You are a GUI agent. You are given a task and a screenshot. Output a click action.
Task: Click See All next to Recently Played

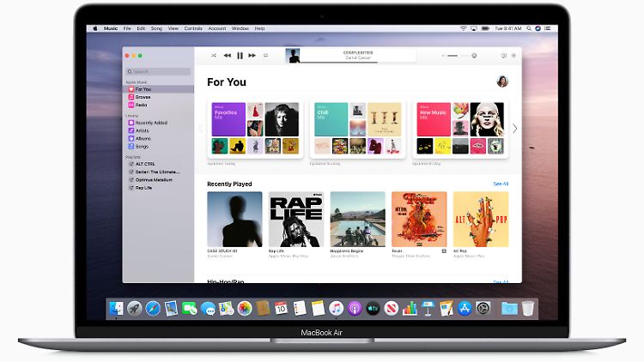(501, 184)
